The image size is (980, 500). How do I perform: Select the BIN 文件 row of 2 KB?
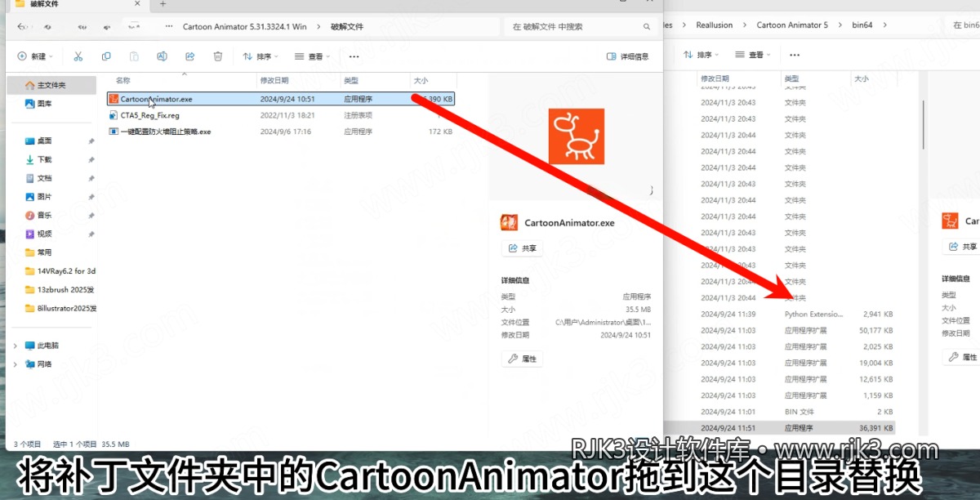coord(797,412)
